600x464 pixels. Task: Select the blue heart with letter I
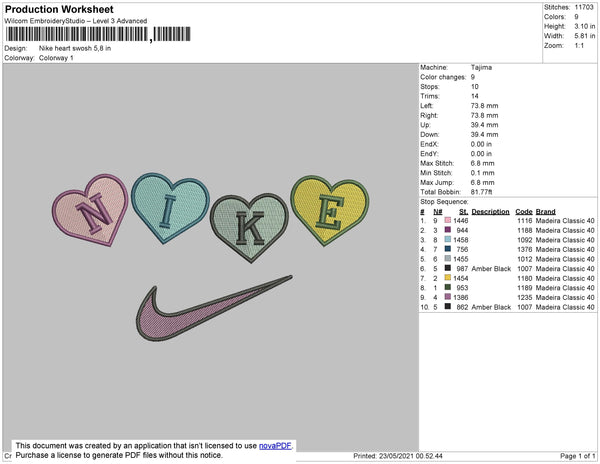click(x=170, y=207)
